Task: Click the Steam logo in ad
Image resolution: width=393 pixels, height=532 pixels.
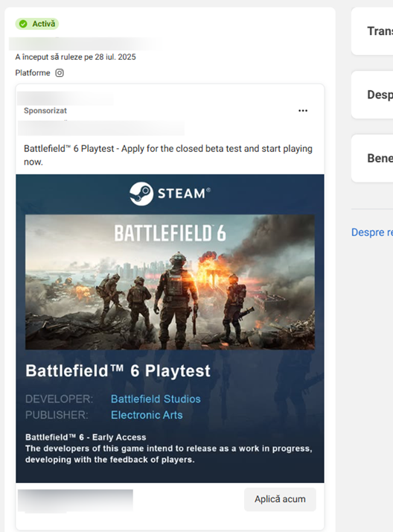Action: tap(170, 194)
